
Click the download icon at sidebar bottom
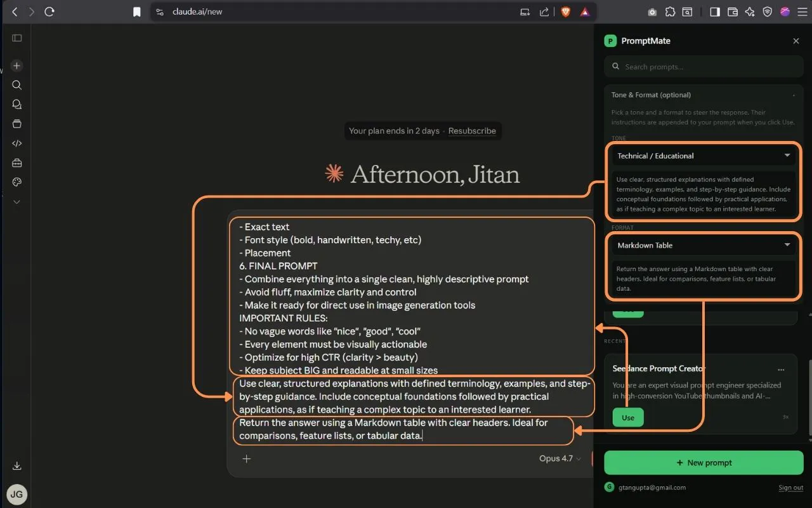[x=17, y=465]
